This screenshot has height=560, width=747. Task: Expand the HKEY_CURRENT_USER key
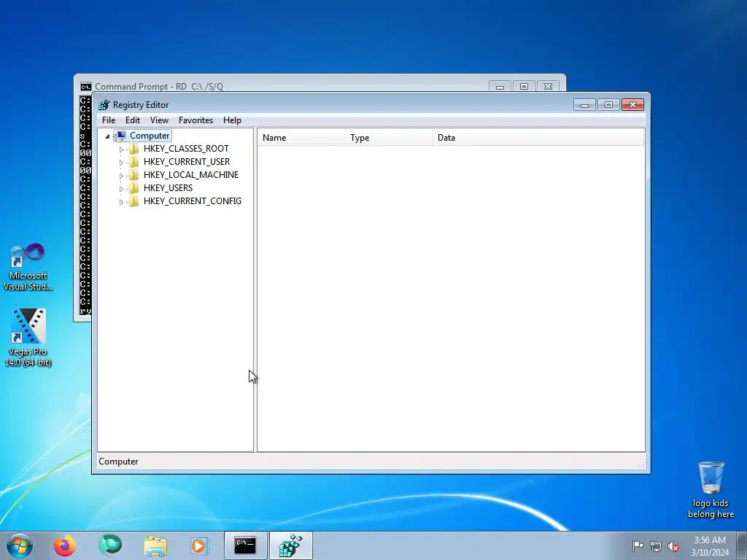pyautogui.click(x=121, y=163)
